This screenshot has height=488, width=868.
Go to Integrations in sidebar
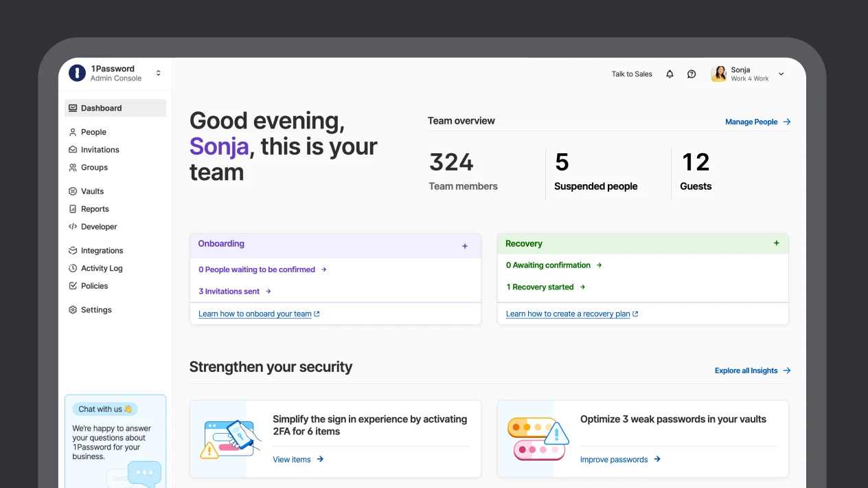pyautogui.click(x=102, y=251)
